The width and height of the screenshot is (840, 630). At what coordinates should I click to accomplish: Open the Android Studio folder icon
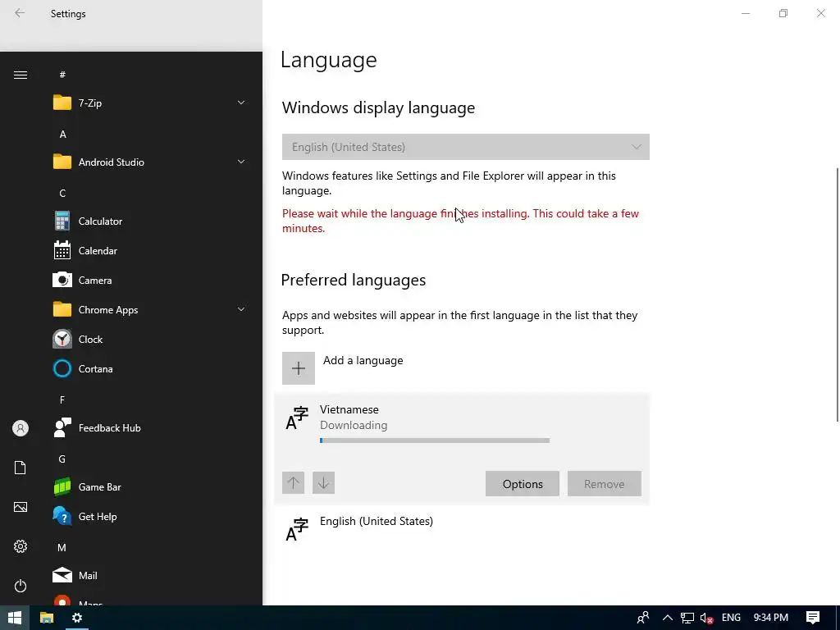(62, 162)
